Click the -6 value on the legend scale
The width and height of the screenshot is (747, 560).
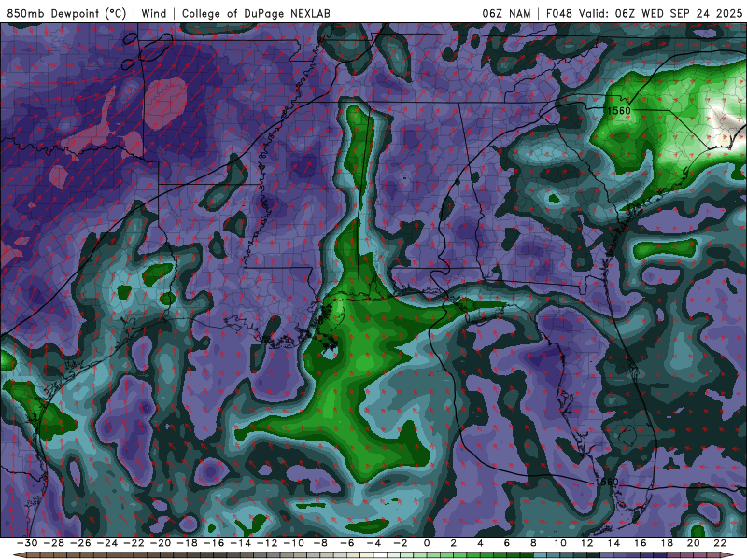pos(347,543)
